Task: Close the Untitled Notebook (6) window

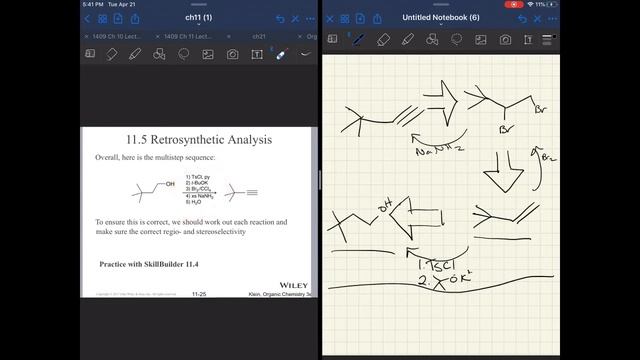Action: tap(330, 19)
